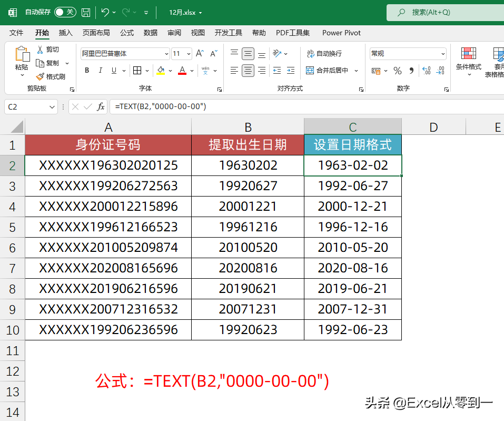The width and height of the screenshot is (504, 421).
Task: Click into the formula bar
Action: click(307, 107)
